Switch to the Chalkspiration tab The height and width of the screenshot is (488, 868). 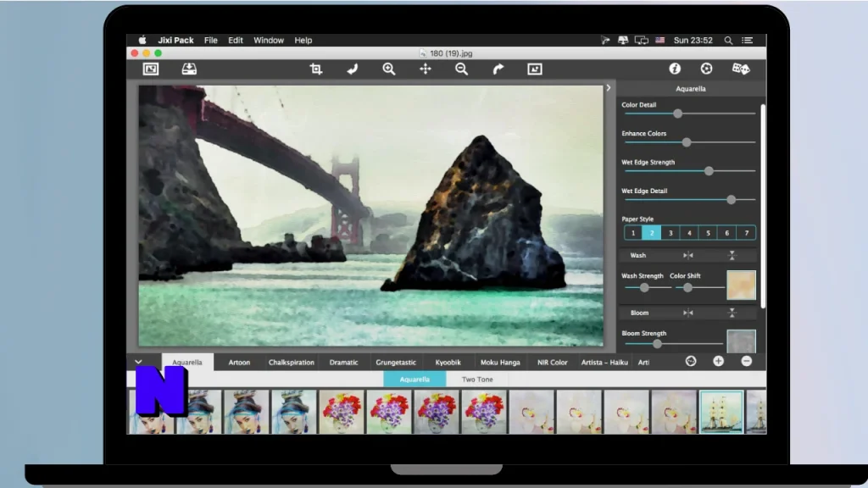(292, 363)
